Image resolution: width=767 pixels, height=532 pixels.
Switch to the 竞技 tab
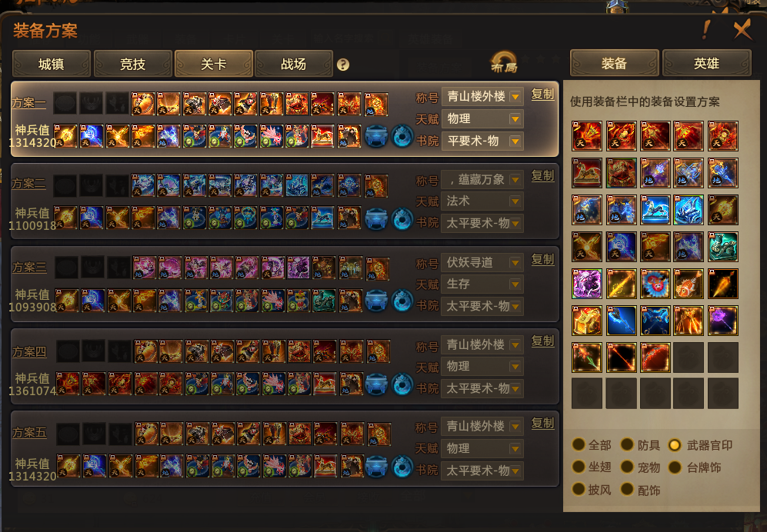click(132, 64)
